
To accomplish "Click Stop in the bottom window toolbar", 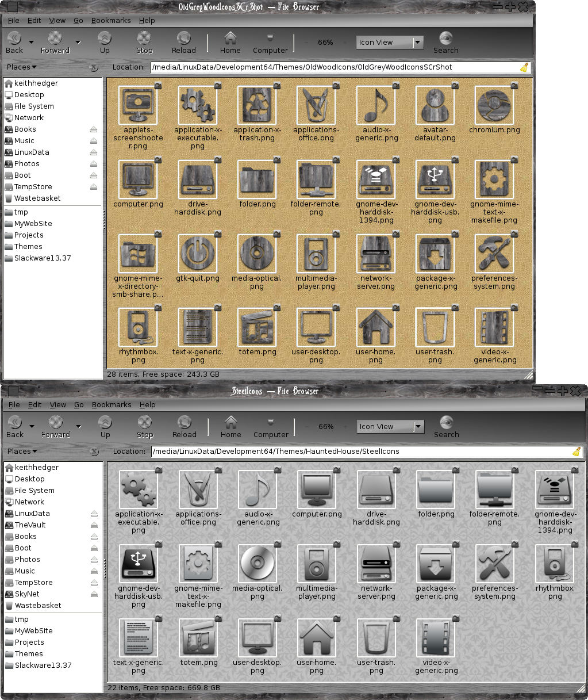I will click(x=145, y=427).
